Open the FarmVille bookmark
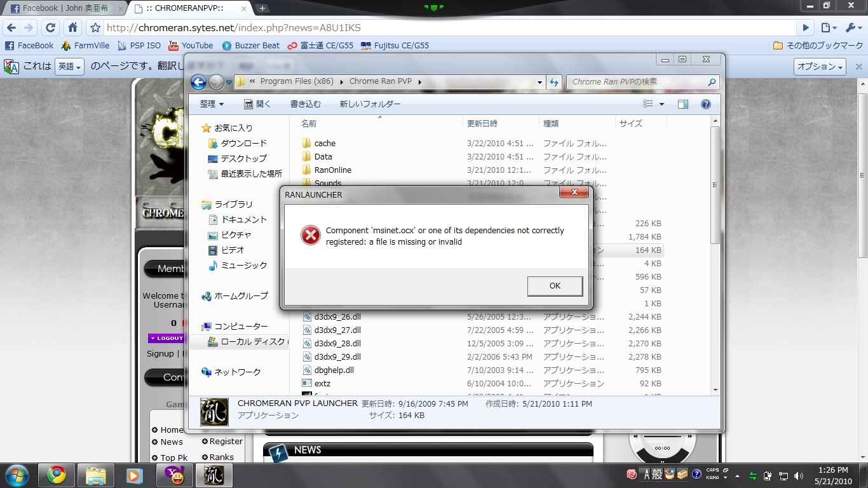The height and width of the screenshot is (488, 868). pyautogui.click(x=85, y=46)
